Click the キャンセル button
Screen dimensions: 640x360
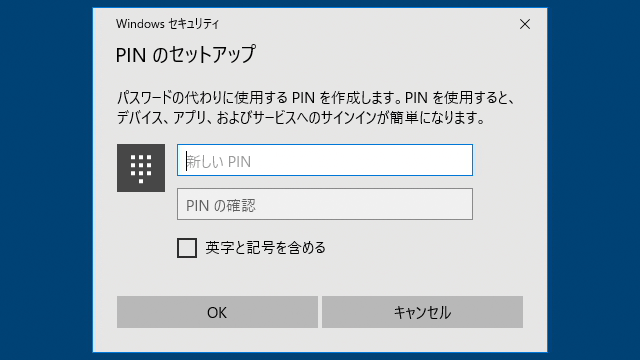click(422, 312)
